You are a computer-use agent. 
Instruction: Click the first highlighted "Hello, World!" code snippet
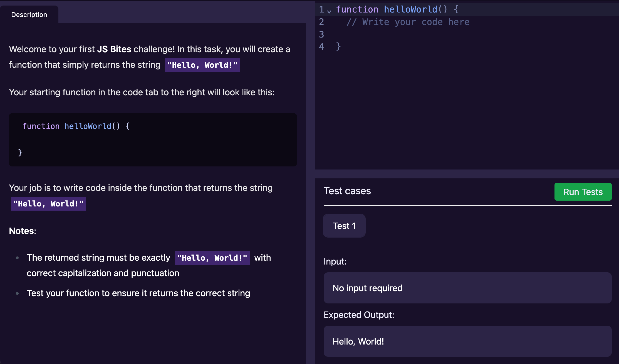click(x=202, y=65)
